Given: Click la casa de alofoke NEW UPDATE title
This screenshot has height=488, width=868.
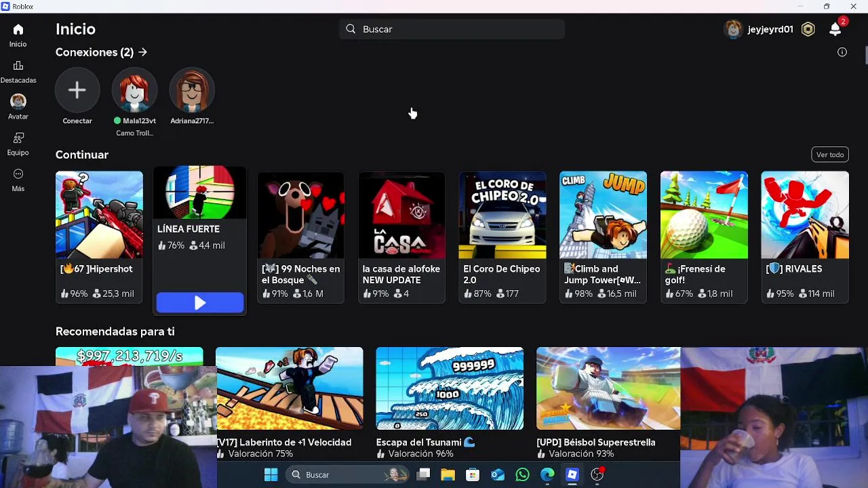Looking at the screenshot, I should point(401,274).
